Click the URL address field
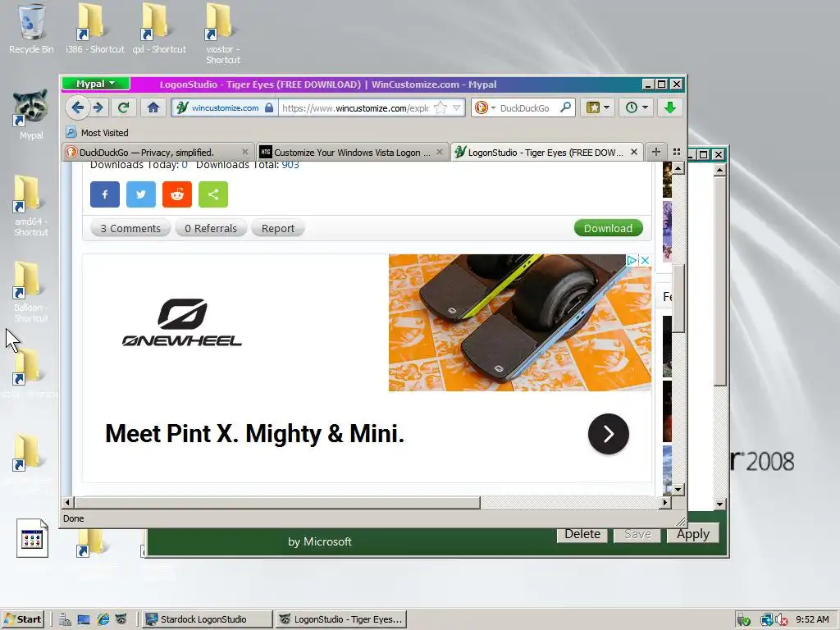The width and height of the screenshot is (840, 630). coord(355,107)
